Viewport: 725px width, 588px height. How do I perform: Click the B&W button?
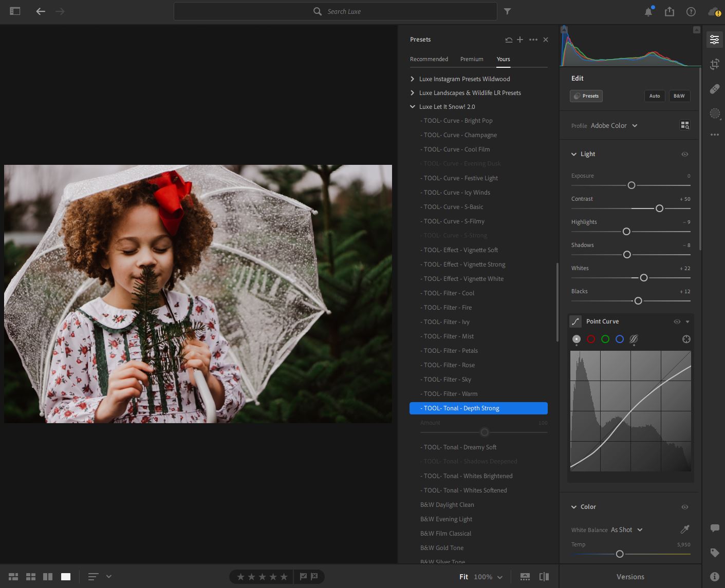(x=679, y=96)
